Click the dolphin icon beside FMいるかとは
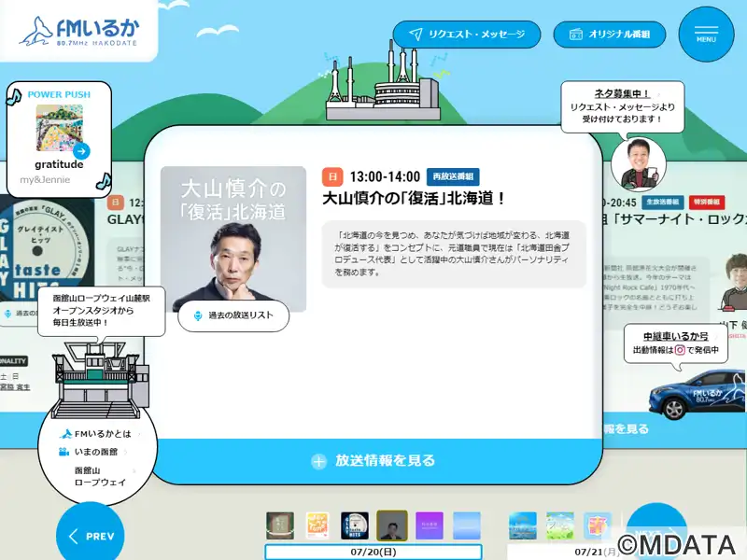747x560 pixels. 65,434
